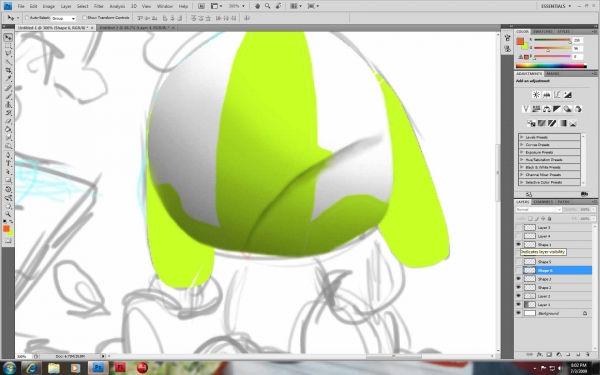Launch Bridge from the application bar
Image resolution: width=600 pixels, height=375 pixels.
coord(201,6)
